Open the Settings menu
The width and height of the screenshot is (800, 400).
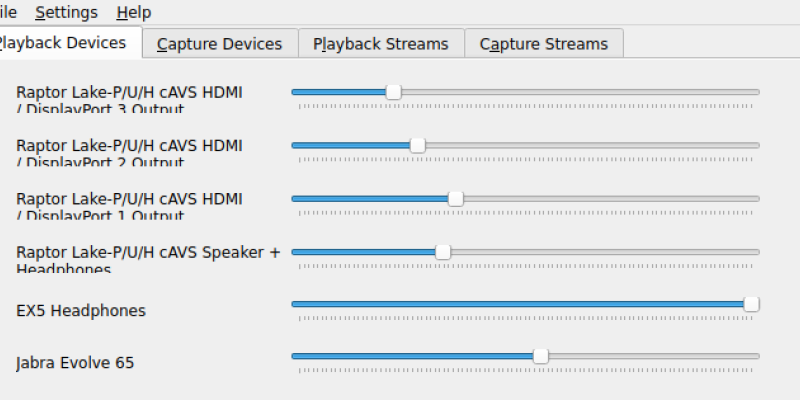pyautogui.click(x=66, y=13)
